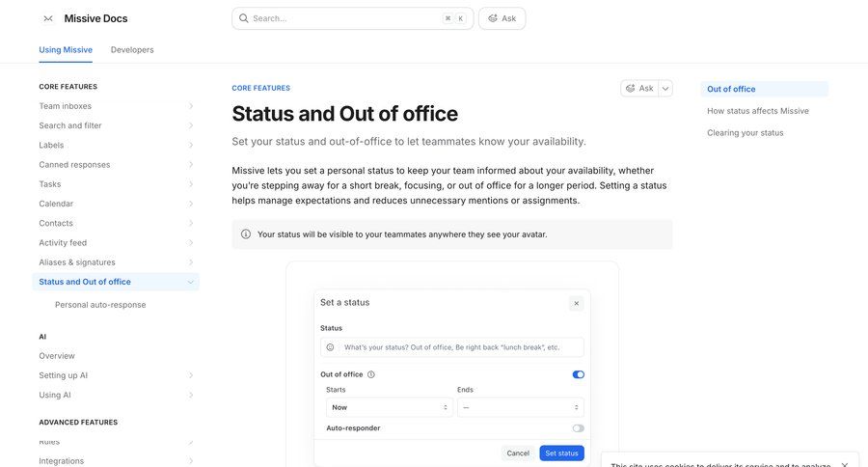Open the dropdown arrow next to page Ask
The width and height of the screenshot is (868, 467).
pyautogui.click(x=665, y=88)
